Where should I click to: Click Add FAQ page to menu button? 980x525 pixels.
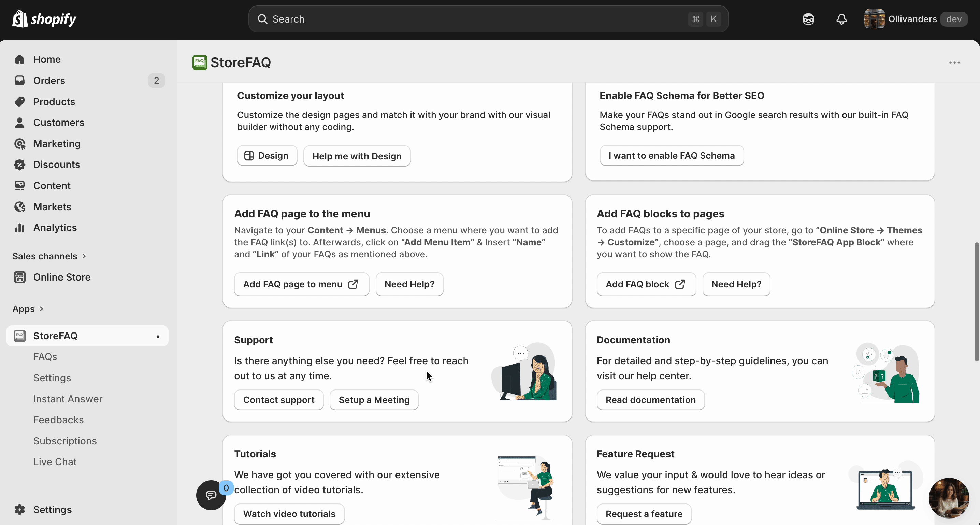[301, 284]
